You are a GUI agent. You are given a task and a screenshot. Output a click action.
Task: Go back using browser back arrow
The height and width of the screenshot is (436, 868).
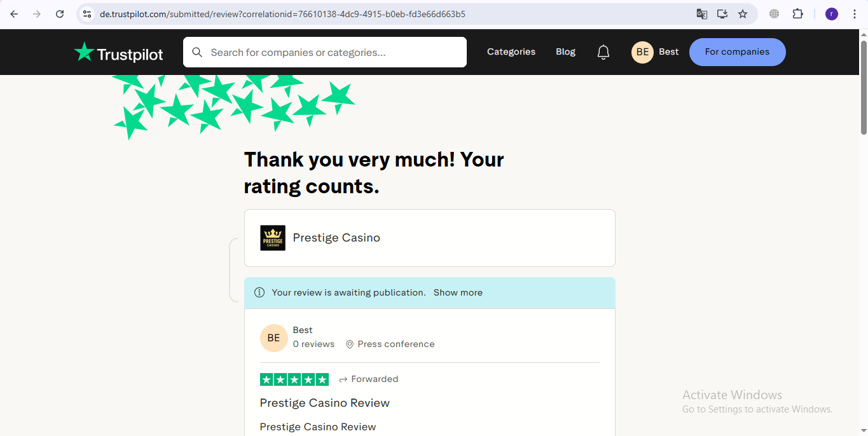(14, 14)
